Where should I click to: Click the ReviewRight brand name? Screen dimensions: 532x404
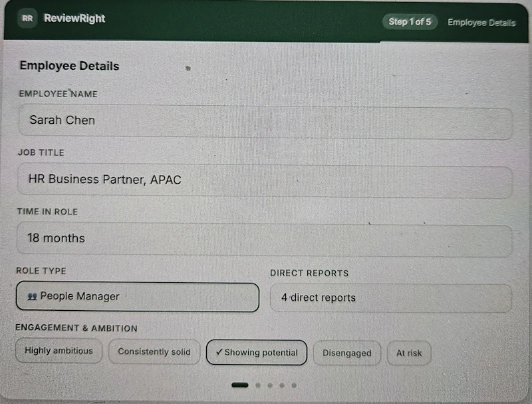74,19
